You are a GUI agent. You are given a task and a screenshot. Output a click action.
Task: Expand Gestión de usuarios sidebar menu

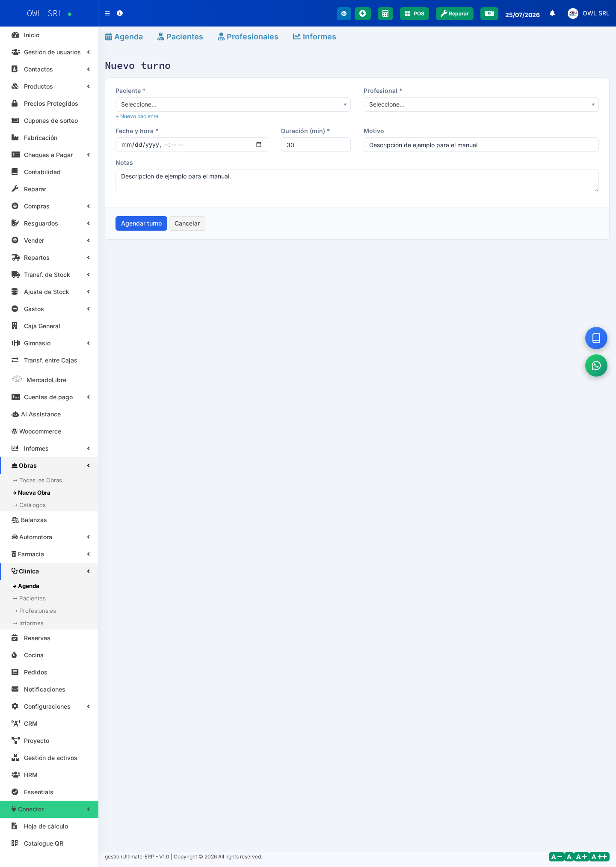tap(49, 52)
